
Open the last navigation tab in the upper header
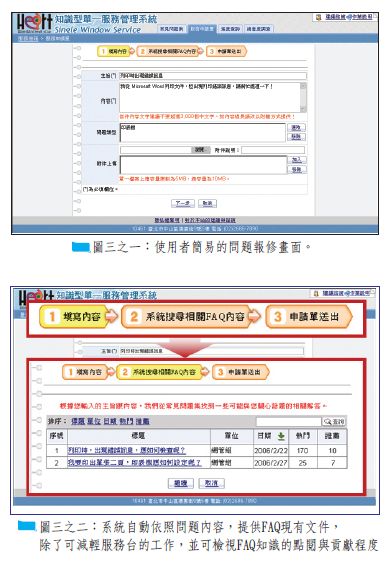click(x=258, y=29)
